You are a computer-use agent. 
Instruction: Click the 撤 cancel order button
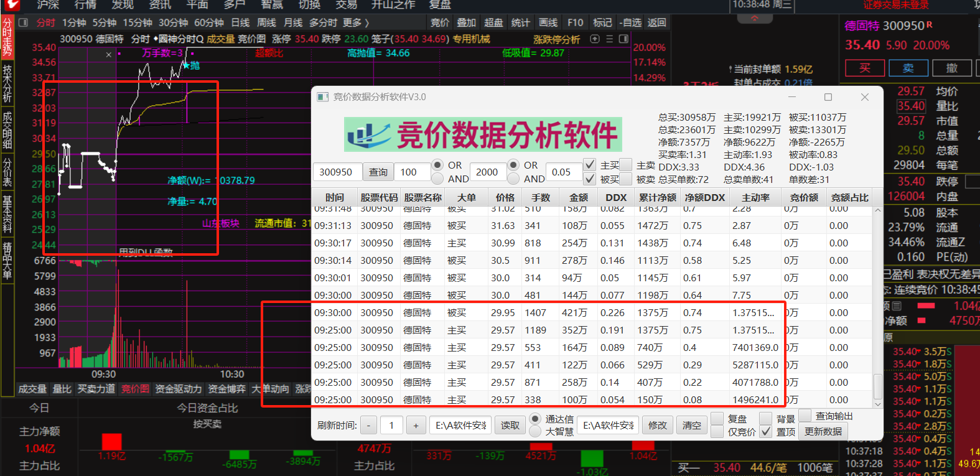[952, 68]
